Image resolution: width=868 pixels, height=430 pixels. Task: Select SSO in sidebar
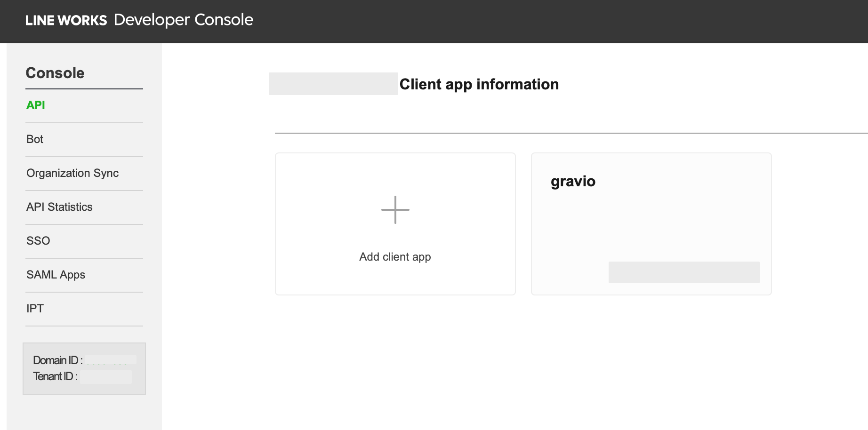click(38, 241)
